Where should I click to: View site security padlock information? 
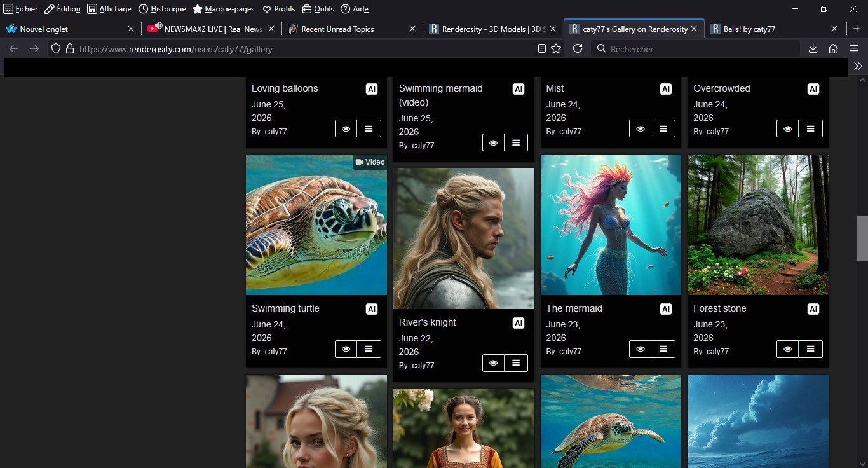pos(70,48)
